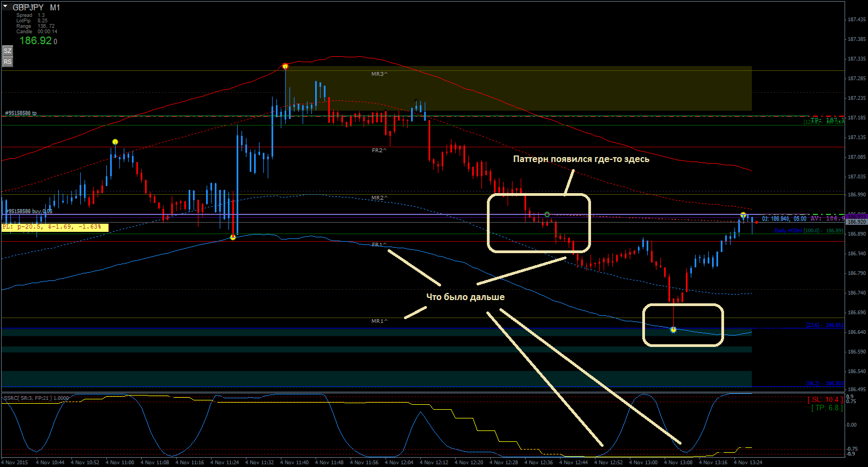
Task: Click the 4 Nov 11:24 time axis label
Action: pos(225,463)
